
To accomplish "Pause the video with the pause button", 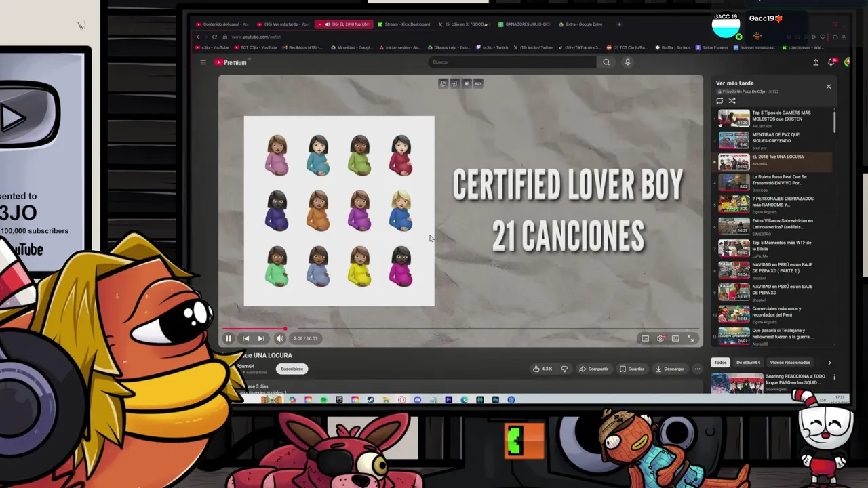I will (x=229, y=338).
